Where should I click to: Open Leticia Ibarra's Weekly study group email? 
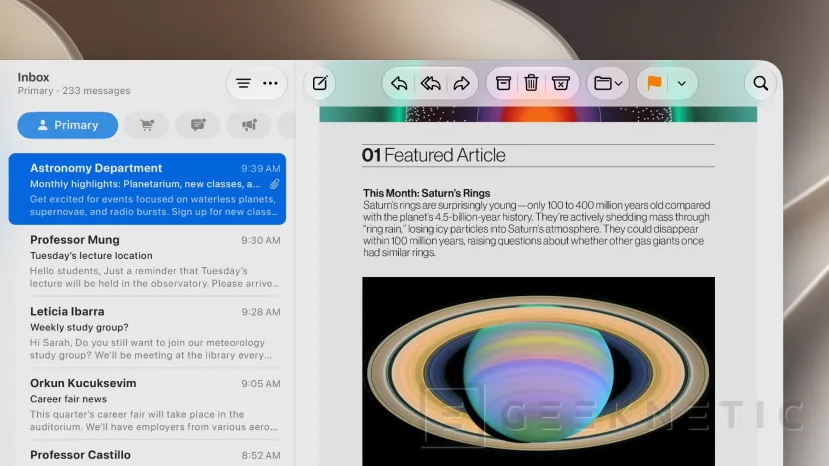(x=147, y=333)
